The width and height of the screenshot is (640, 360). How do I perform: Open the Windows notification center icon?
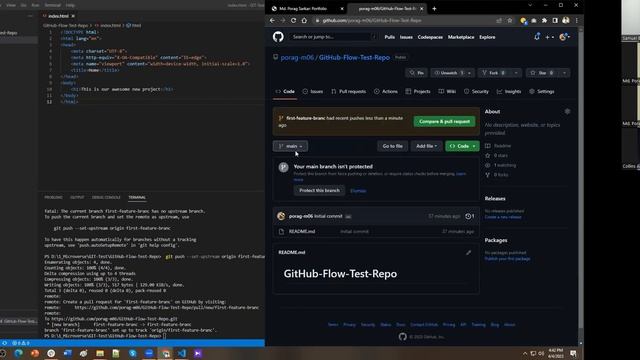[573, 353]
